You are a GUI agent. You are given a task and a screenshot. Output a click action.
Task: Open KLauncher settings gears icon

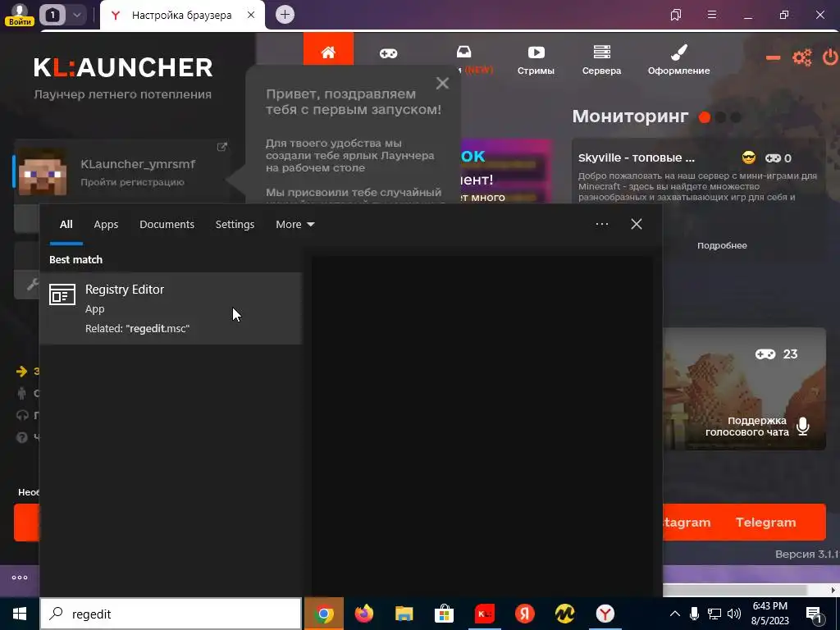(802, 57)
